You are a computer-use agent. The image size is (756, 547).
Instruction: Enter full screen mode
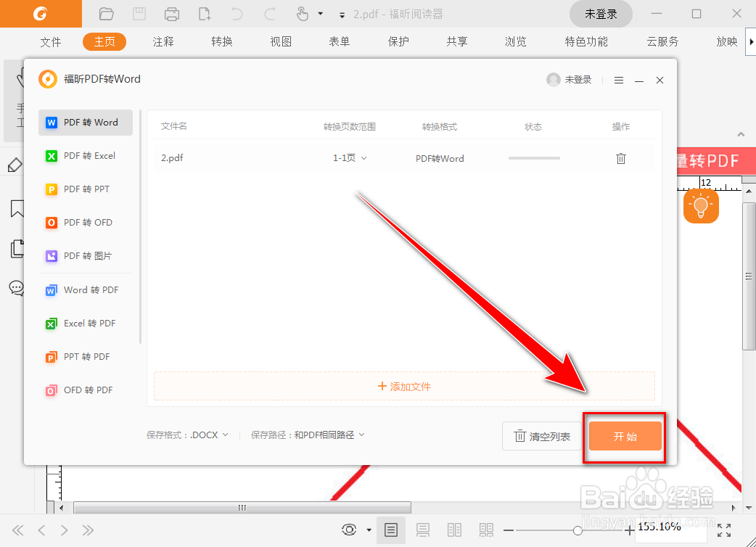724,530
